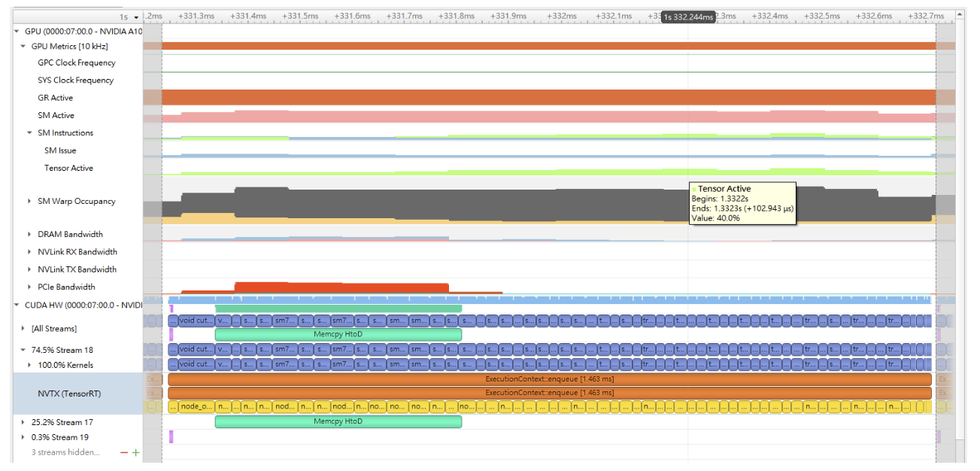Screen dimensions: 980x471
Task: Expand the [All Streams] row
Action: pyautogui.click(x=23, y=329)
